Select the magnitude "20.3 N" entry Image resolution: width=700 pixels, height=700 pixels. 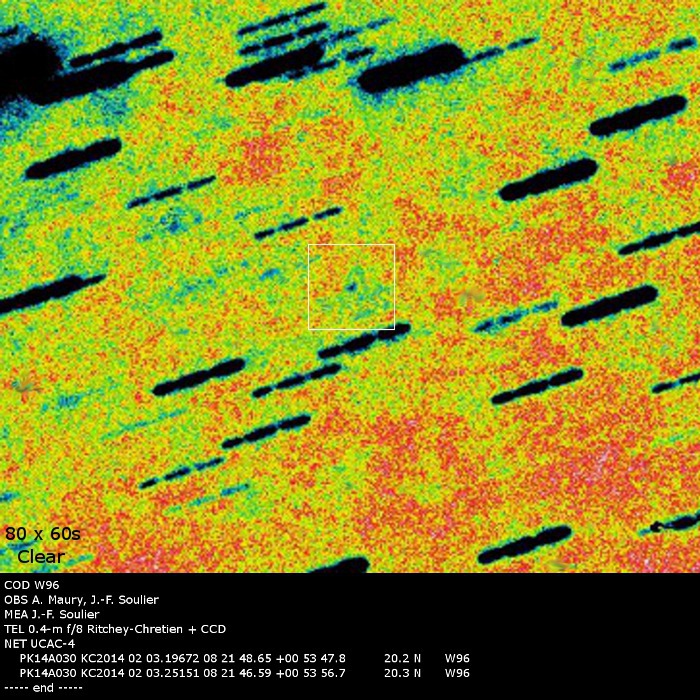(x=402, y=673)
